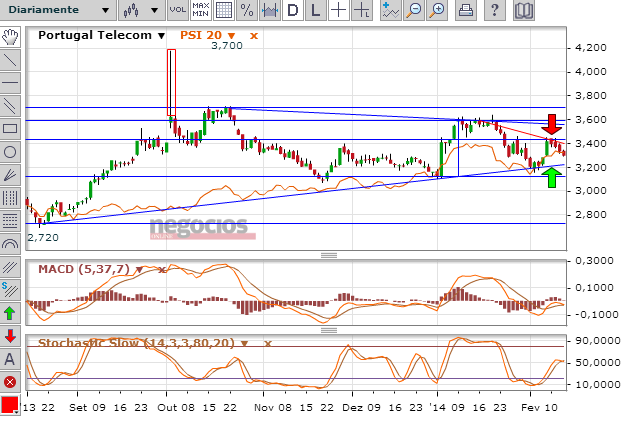
Task: Toggle the chart grid icon
Action: [x=224, y=10]
